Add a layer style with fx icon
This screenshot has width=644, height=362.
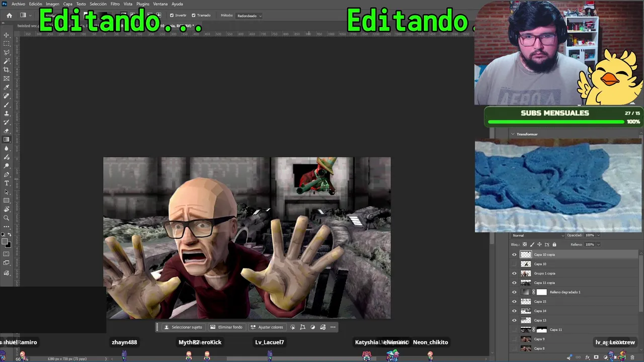click(587, 357)
